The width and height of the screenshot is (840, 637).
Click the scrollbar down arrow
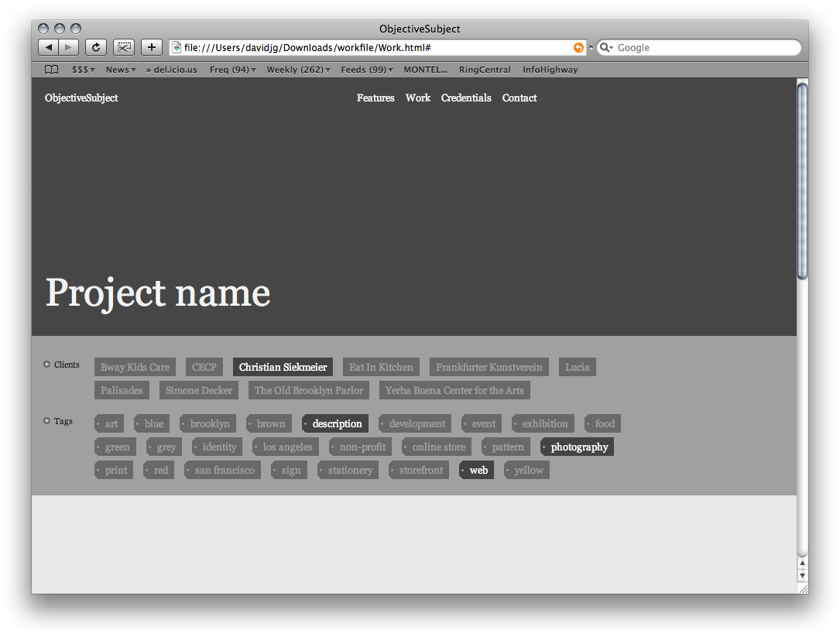point(802,575)
